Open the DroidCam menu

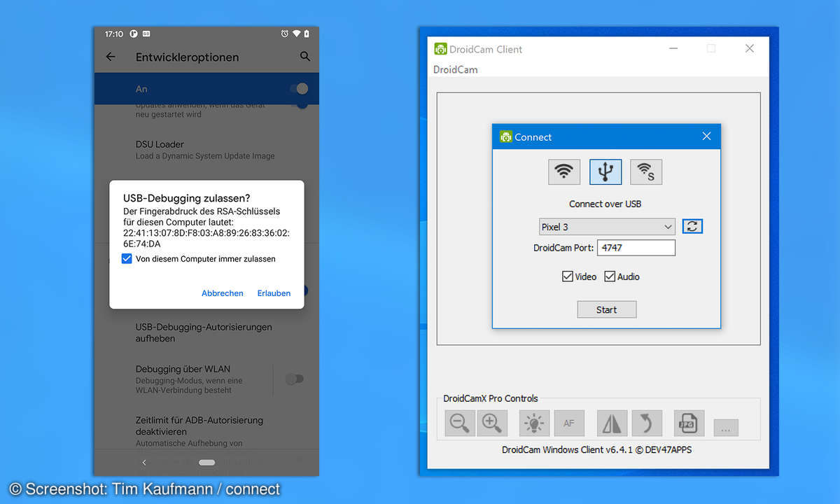[456, 69]
